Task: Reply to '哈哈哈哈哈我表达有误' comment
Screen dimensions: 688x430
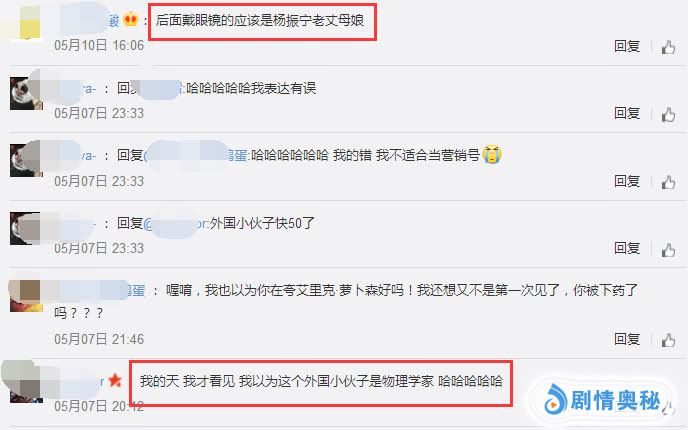Action: [627, 113]
